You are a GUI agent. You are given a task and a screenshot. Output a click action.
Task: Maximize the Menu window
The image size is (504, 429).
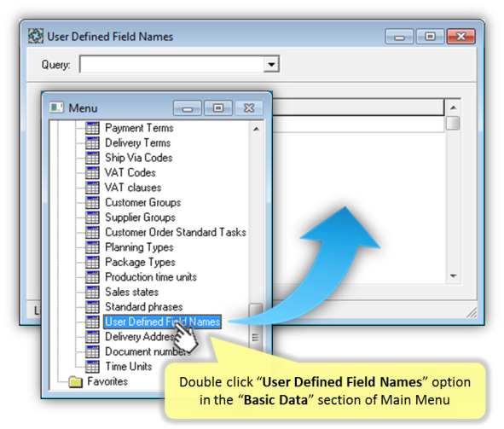(218, 108)
